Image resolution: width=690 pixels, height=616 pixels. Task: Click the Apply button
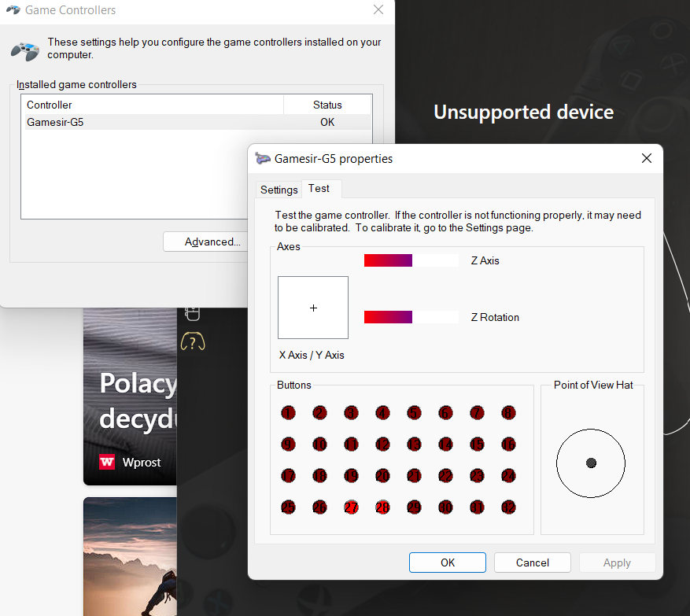click(617, 563)
